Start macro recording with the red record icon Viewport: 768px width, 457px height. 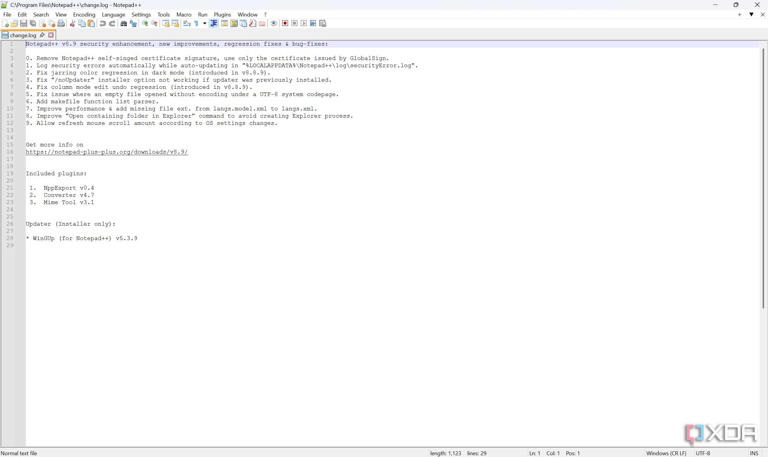tap(285, 23)
